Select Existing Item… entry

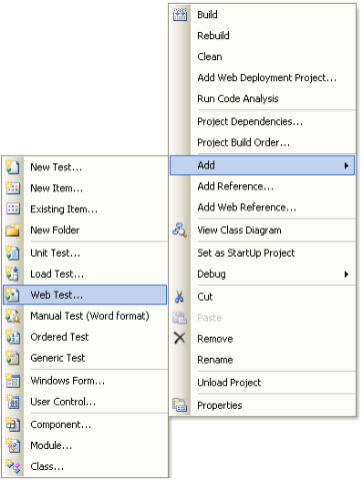pyautogui.click(x=64, y=209)
